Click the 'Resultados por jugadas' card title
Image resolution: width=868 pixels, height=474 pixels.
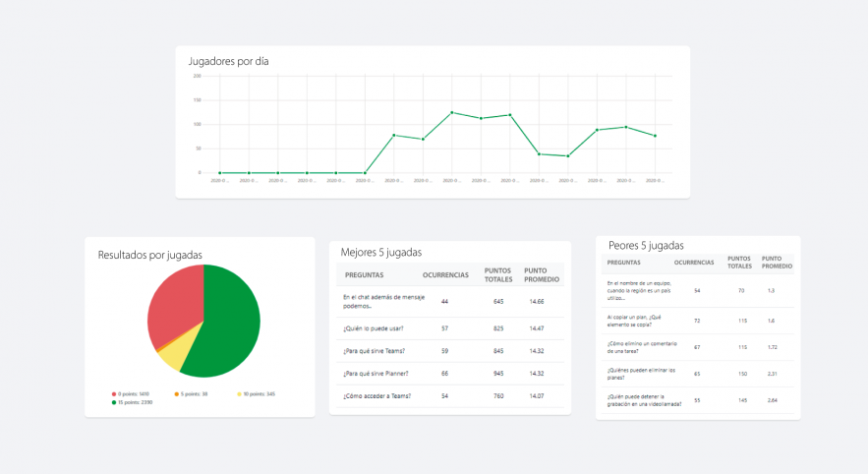[149, 255]
